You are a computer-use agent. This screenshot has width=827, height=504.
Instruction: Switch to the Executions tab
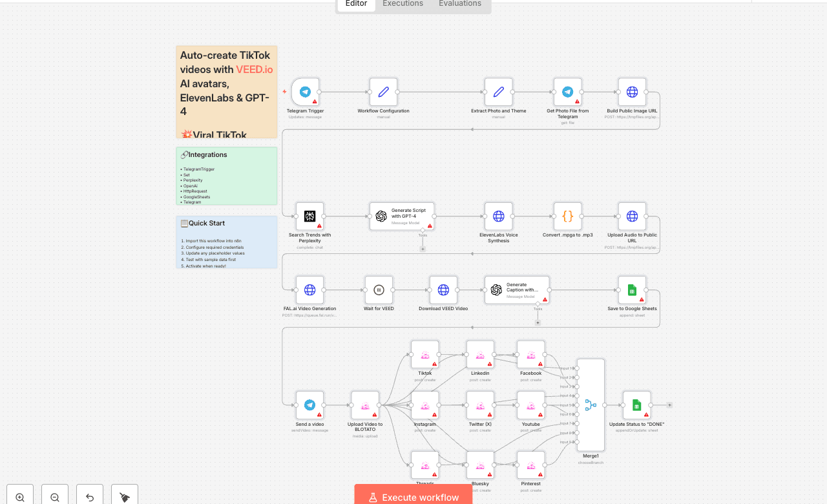tap(402, 4)
